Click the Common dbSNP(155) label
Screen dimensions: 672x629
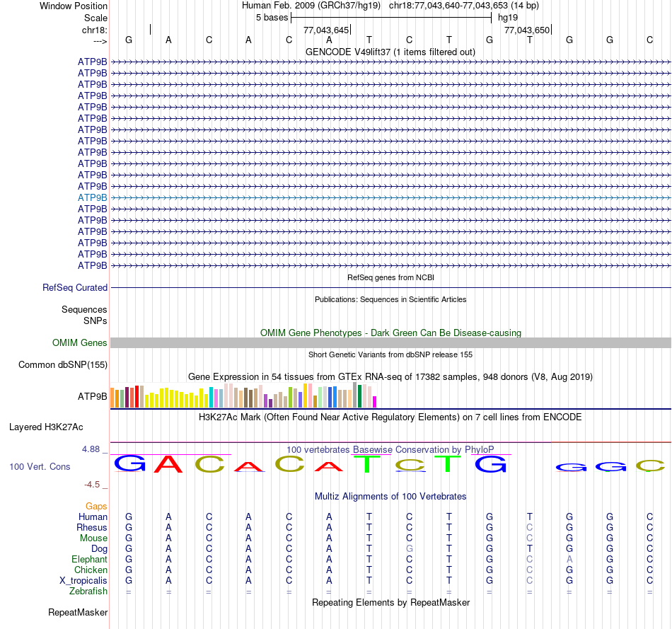[63, 365]
